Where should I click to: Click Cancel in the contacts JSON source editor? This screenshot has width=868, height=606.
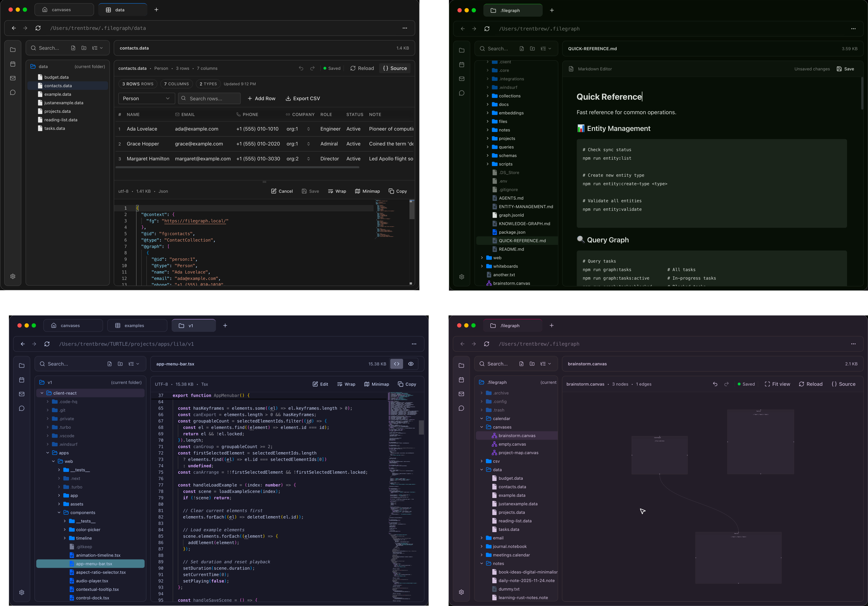[282, 191]
